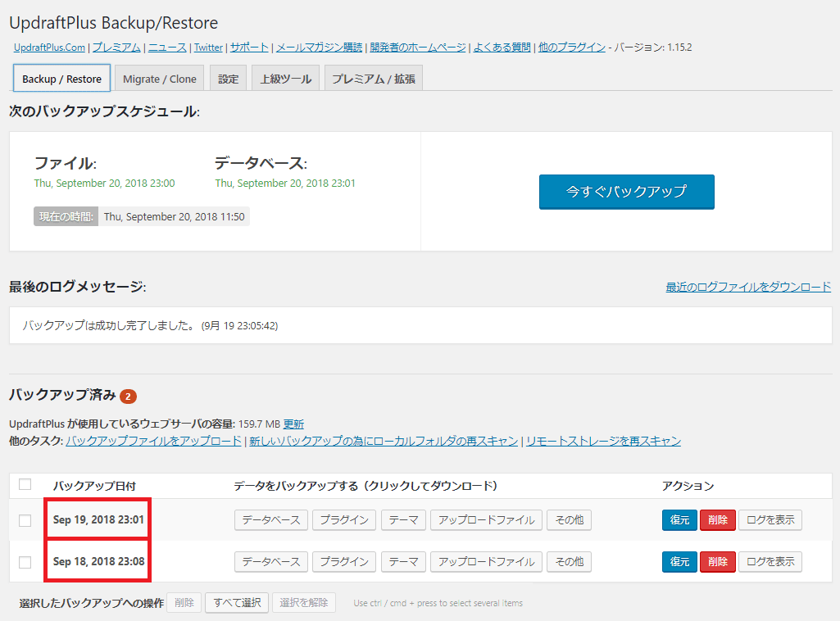Download the データベース backup for Sep 19

[270, 519]
